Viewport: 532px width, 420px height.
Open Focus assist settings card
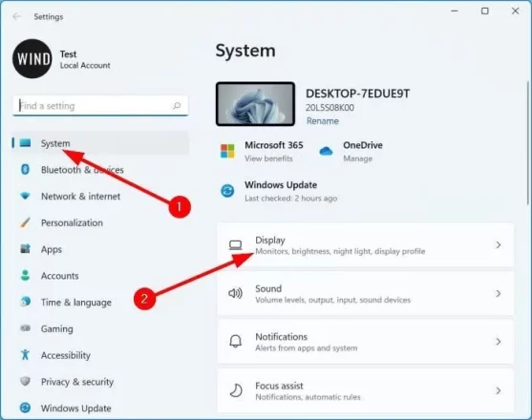tap(366, 390)
